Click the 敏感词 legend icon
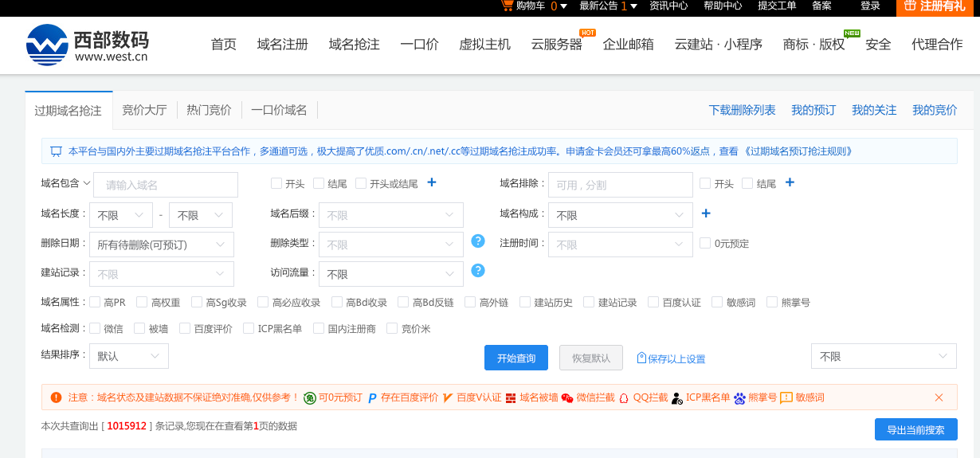The height and width of the screenshot is (458, 980). (786, 397)
